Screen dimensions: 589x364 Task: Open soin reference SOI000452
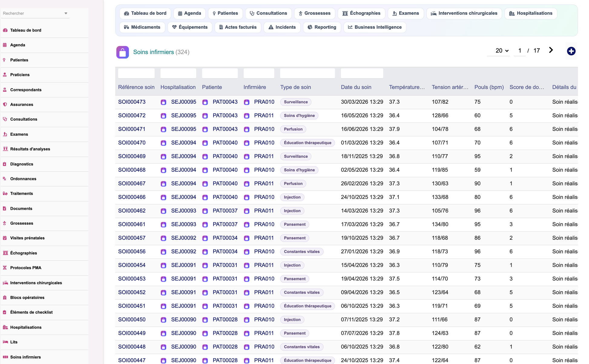coord(132,292)
